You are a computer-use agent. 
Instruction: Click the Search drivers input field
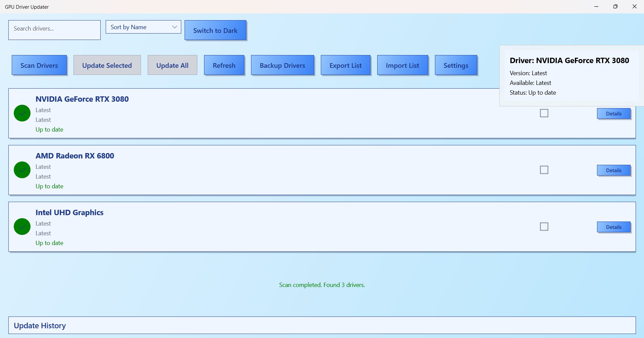pyautogui.click(x=54, y=30)
